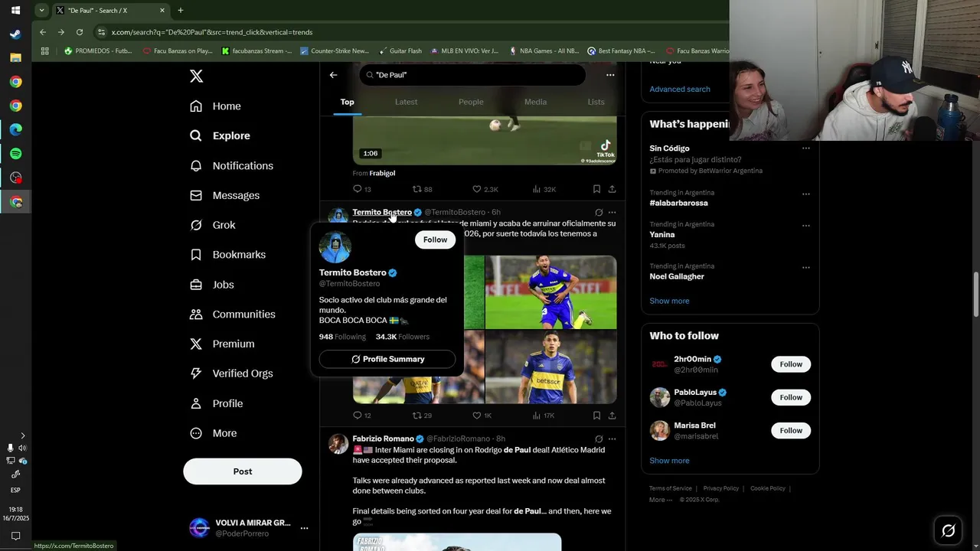Switch to the People tab
The height and width of the screenshot is (551, 980).
point(471,102)
